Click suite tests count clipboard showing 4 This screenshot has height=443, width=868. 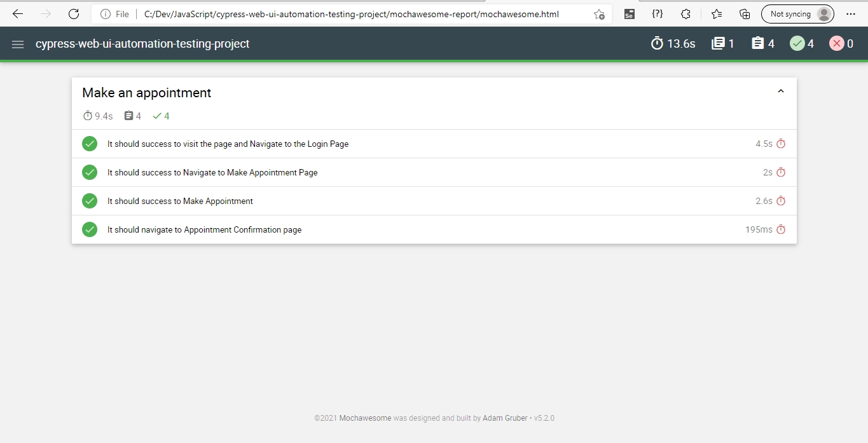[x=132, y=116]
